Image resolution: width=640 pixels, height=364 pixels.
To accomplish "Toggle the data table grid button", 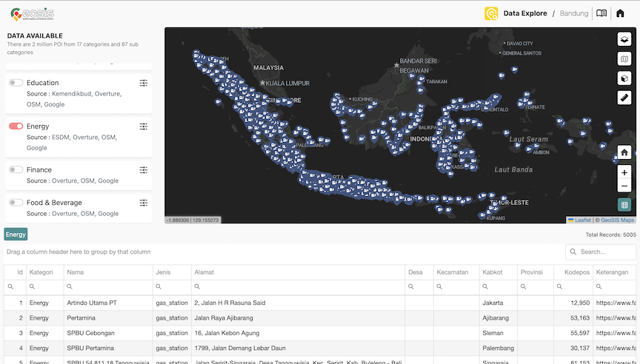I will click(624, 205).
